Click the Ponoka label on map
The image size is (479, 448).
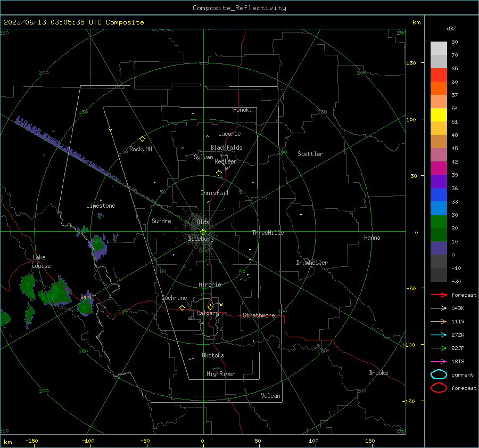(243, 110)
